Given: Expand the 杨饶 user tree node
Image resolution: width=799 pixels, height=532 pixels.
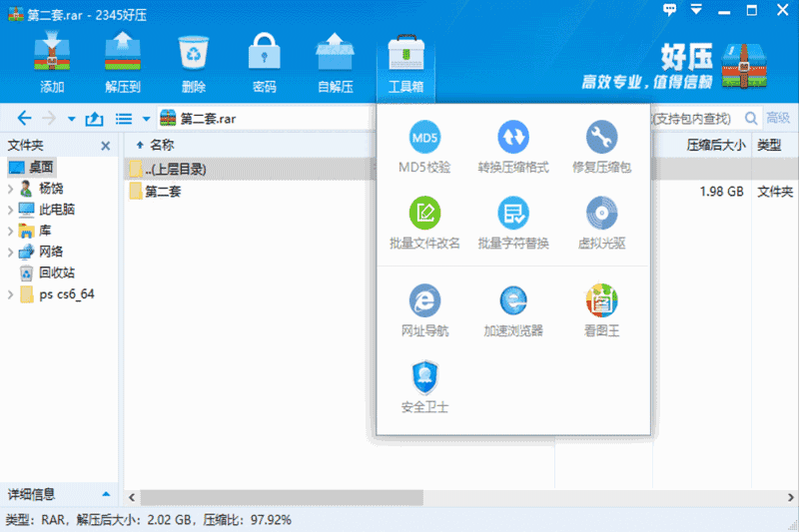Looking at the screenshot, I should tap(10, 189).
